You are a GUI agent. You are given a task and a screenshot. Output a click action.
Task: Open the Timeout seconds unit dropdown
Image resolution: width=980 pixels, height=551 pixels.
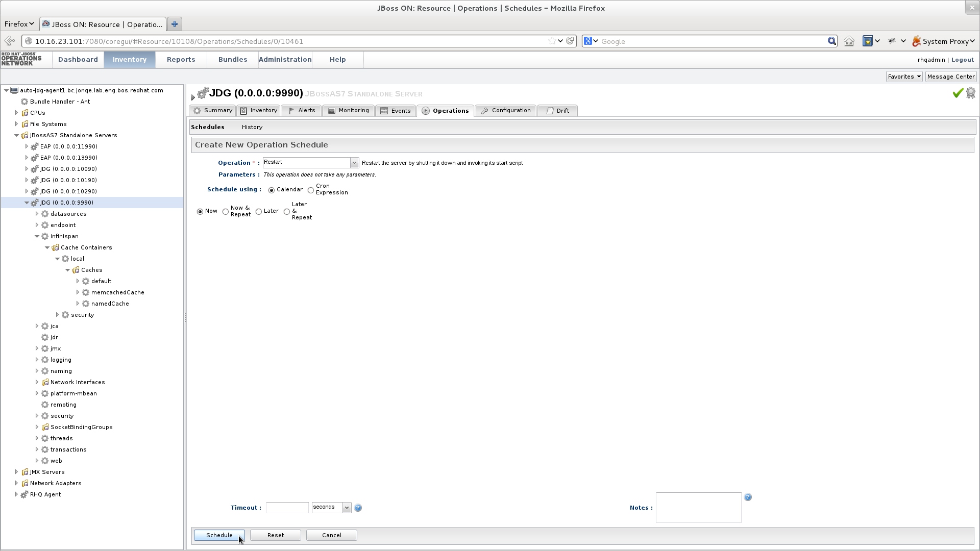coord(347,508)
